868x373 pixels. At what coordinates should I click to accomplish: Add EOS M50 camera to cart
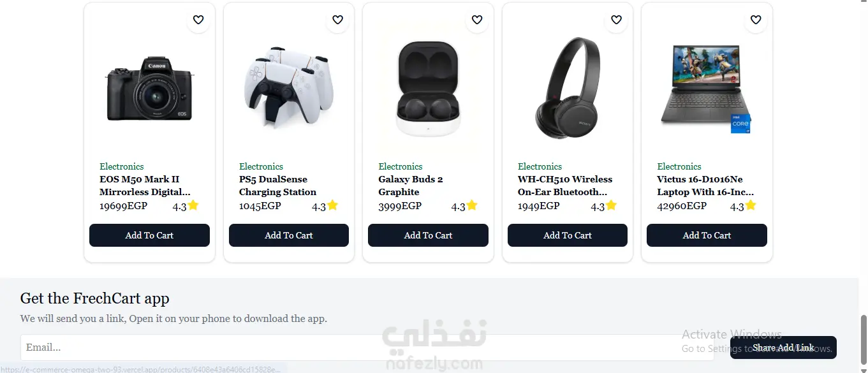tap(149, 235)
